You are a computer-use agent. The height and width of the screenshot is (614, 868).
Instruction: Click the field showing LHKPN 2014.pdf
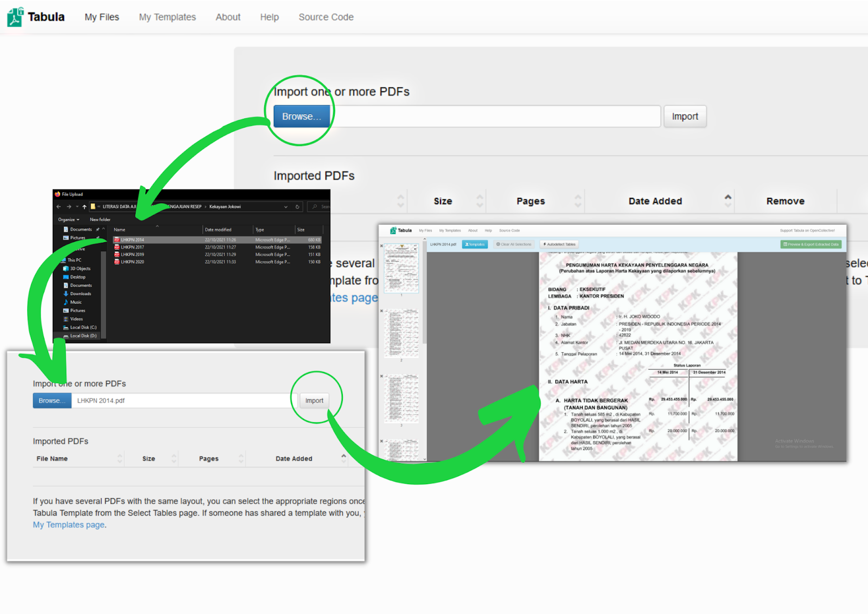coord(184,401)
